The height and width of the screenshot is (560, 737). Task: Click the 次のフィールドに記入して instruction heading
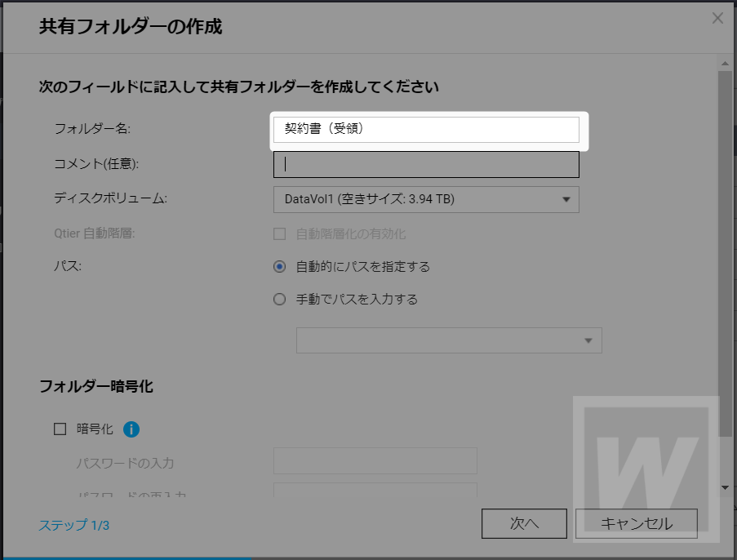click(x=239, y=87)
